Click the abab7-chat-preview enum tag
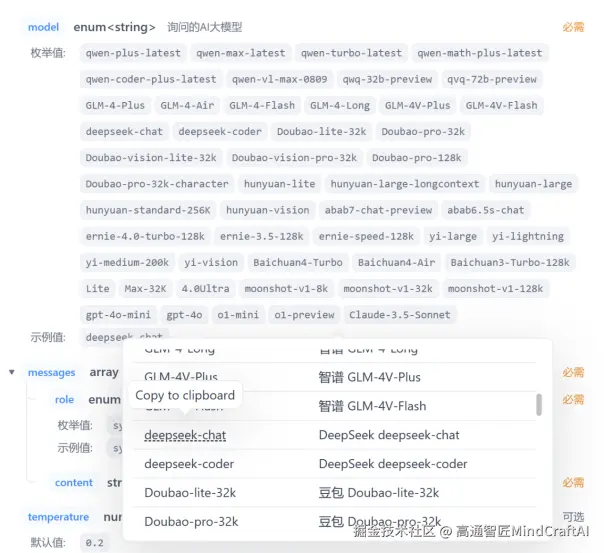This screenshot has width=604, height=553. [x=378, y=210]
